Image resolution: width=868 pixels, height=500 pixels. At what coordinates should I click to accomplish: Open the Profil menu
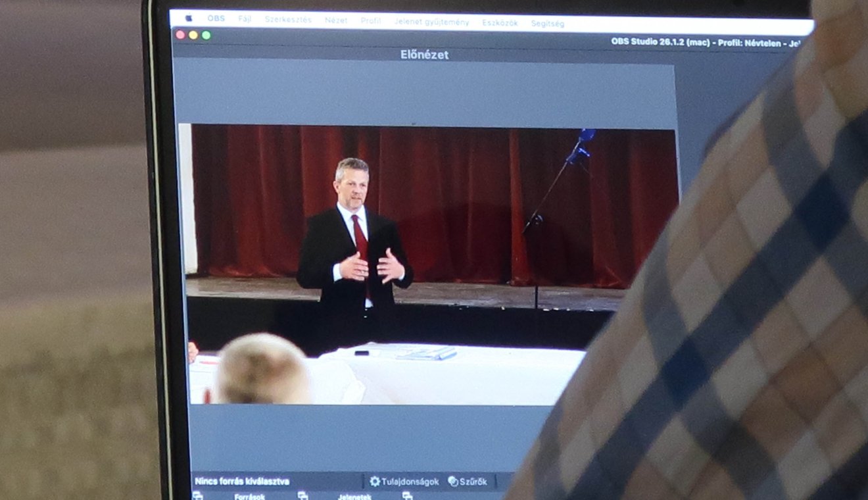[371, 21]
